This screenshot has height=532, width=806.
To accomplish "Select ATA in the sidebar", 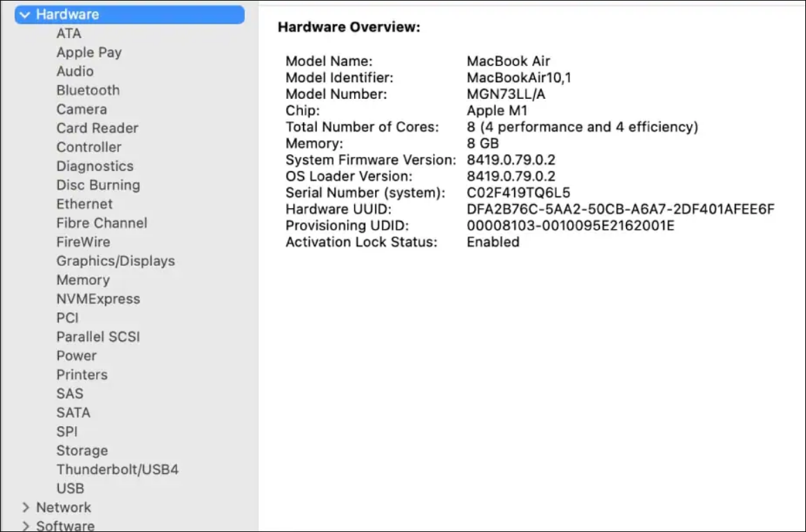I will (69, 33).
